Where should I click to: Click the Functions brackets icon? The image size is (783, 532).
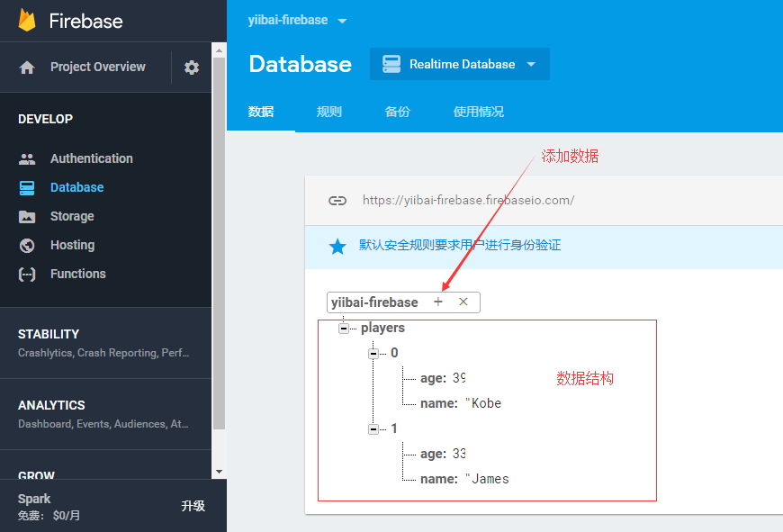pos(27,275)
